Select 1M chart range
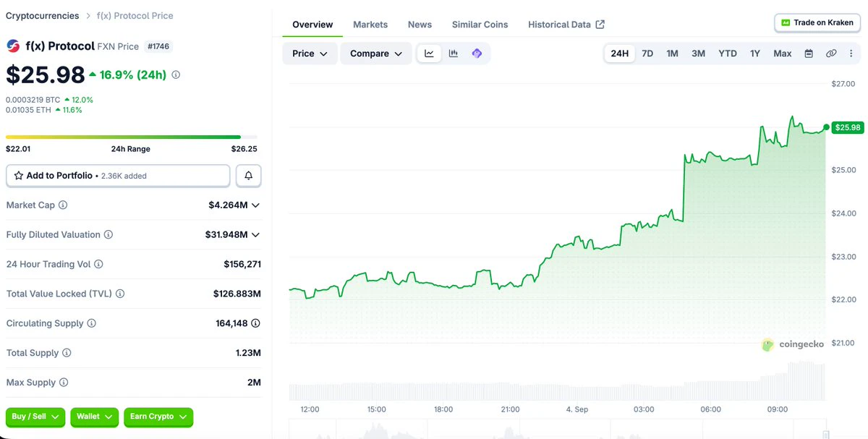Image resolution: width=868 pixels, height=439 pixels. [x=672, y=54]
